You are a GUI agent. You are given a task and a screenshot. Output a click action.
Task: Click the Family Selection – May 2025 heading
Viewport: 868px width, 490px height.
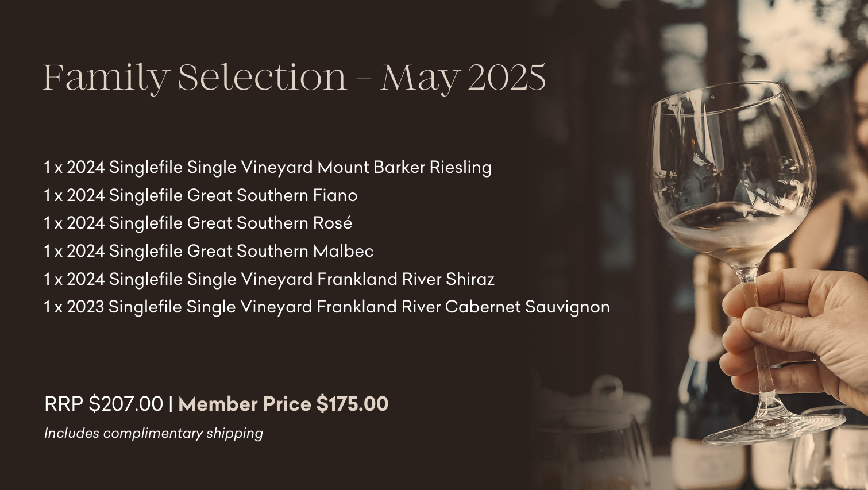pyautogui.click(x=294, y=78)
